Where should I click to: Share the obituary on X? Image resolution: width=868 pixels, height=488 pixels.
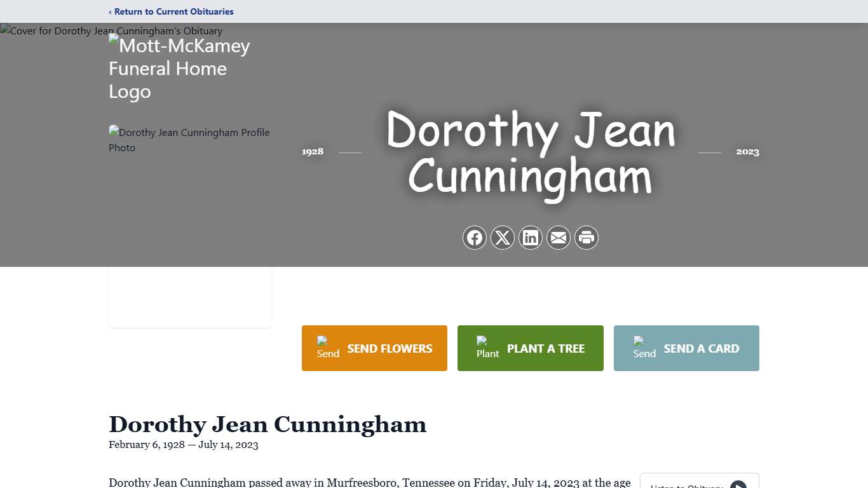point(503,237)
